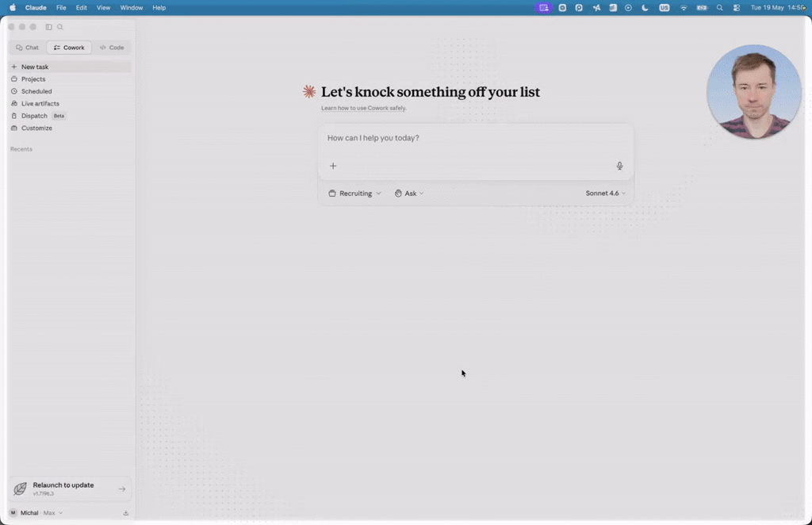Click the M avatar in the sidebar footer
Viewport: 812px width, 525px height.
click(x=13, y=512)
